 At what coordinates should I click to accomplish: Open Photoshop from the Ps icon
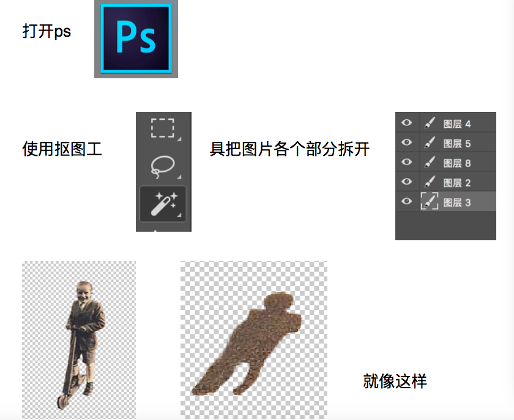tap(136, 39)
